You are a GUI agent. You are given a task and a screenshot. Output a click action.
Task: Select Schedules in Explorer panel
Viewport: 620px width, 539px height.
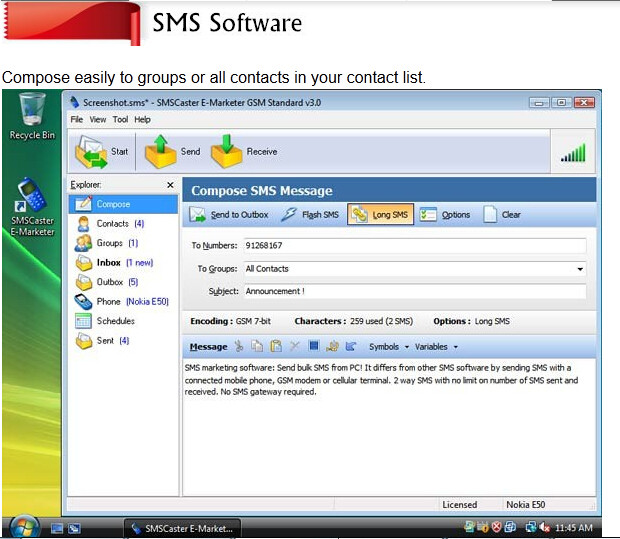click(115, 321)
